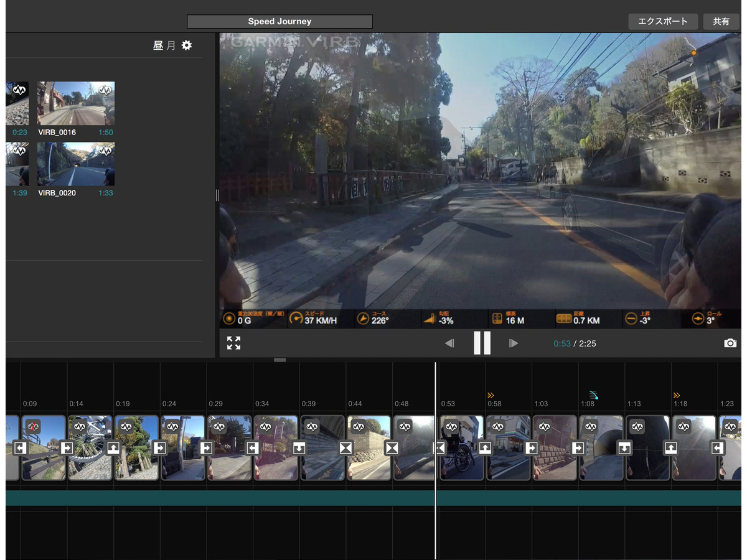Select the 0.7 KM distance gauge overlay
This screenshot has width=747, height=560.
click(x=578, y=319)
